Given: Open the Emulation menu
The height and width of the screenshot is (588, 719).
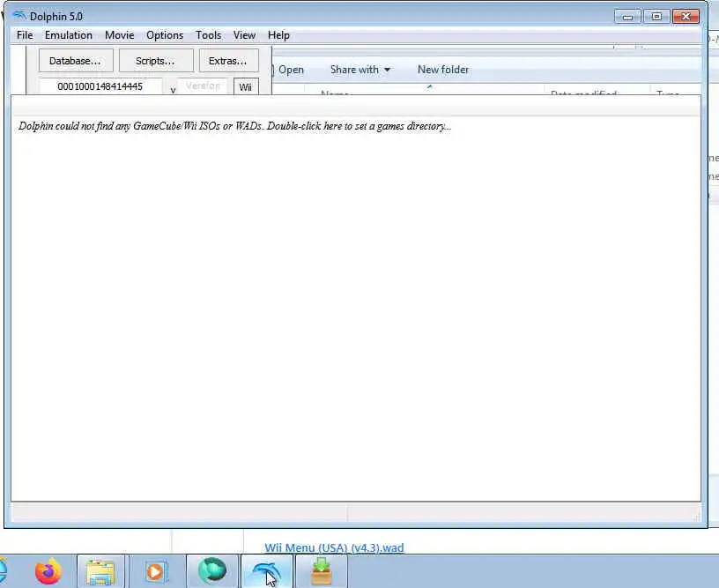Looking at the screenshot, I should [69, 35].
